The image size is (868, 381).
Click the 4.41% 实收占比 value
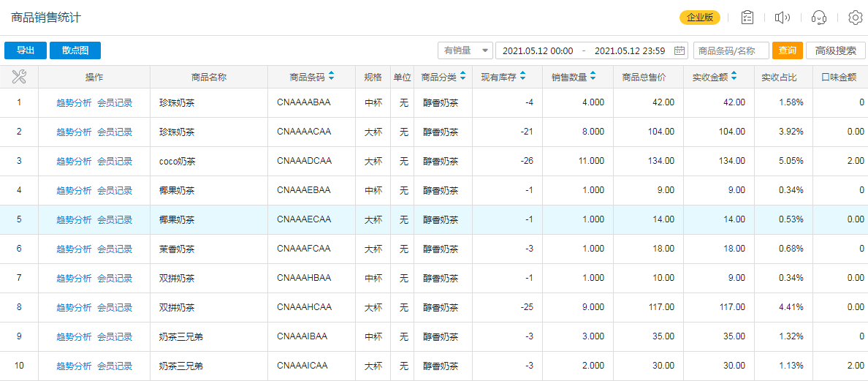pos(791,307)
